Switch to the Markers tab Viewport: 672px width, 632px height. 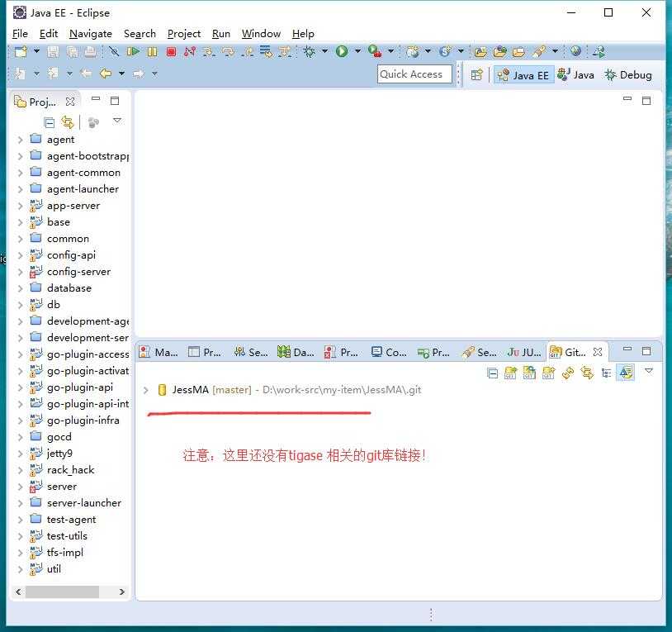[159, 353]
